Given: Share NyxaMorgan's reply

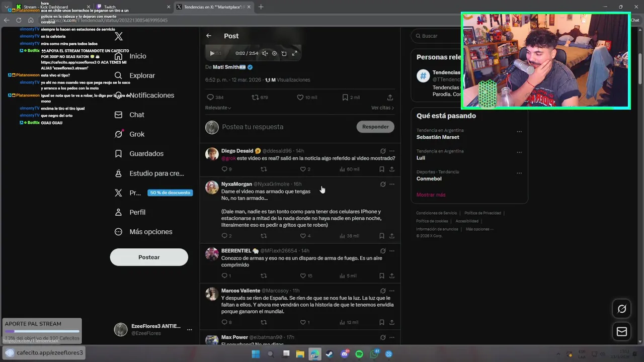Looking at the screenshot, I should point(391,236).
